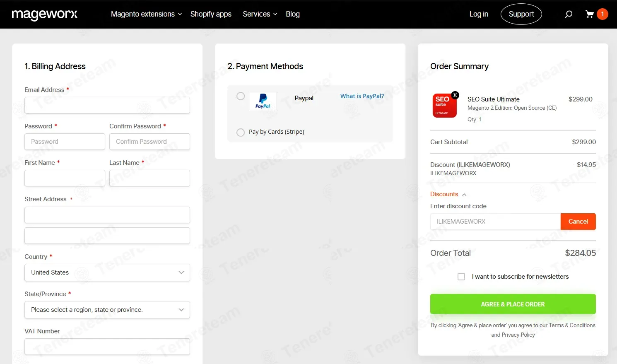Open the What is PayPal? link
Image resolution: width=617 pixels, height=364 pixels.
(x=362, y=96)
